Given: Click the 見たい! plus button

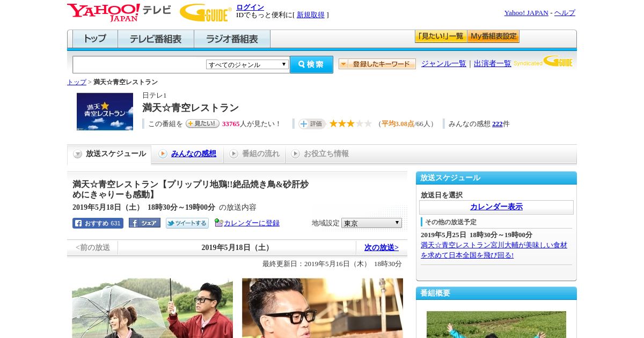Looking at the screenshot, I should (x=202, y=123).
